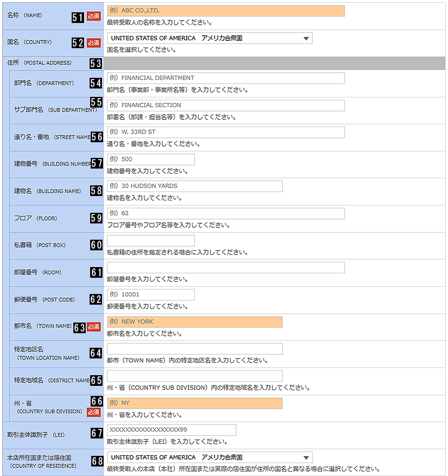Click the empty Room number input field
The image size is (448, 476).
pyautogui.click(x=226, y=268)
